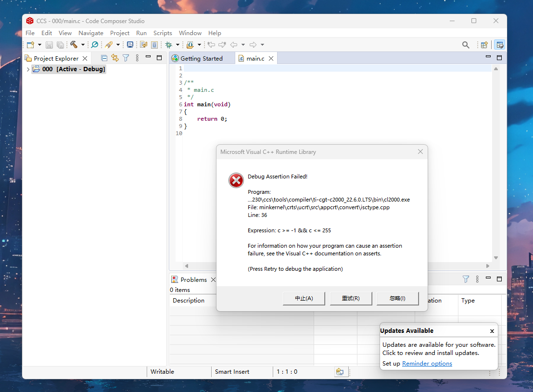Click the toolbar Search magnifier icon
533x392 pixels.
pos(466,45)
